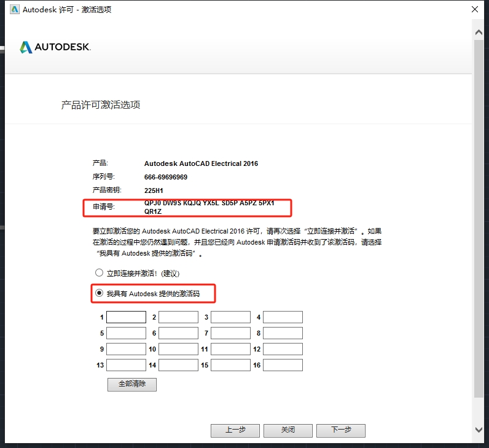Click the serial number 666-69696969
This screenshot has height=448, width=489.
[x=166, y=177]
